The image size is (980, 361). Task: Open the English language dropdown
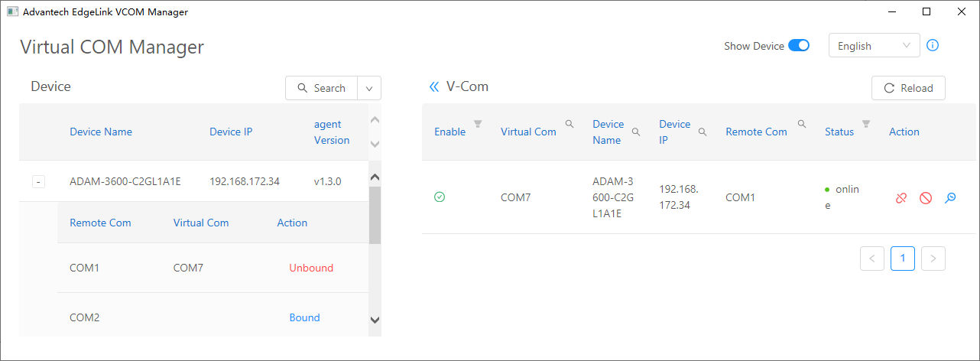tap(874, 46)
